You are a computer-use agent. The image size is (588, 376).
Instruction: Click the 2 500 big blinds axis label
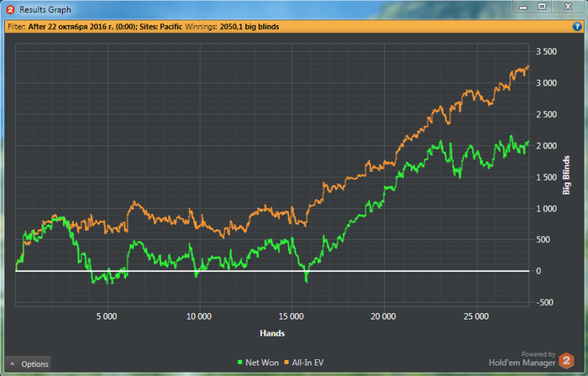546,115
